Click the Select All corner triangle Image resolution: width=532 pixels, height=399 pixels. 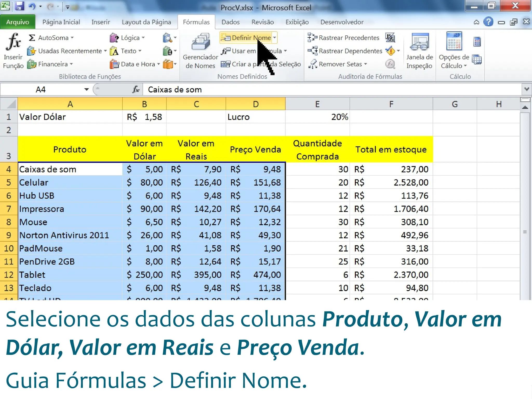(9, 104)
